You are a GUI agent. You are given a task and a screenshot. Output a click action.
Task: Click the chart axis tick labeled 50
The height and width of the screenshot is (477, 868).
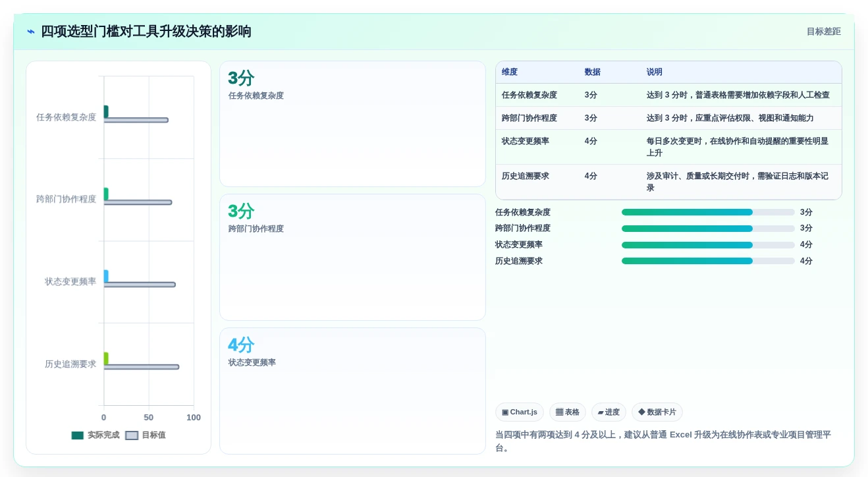tap(149, 418)
